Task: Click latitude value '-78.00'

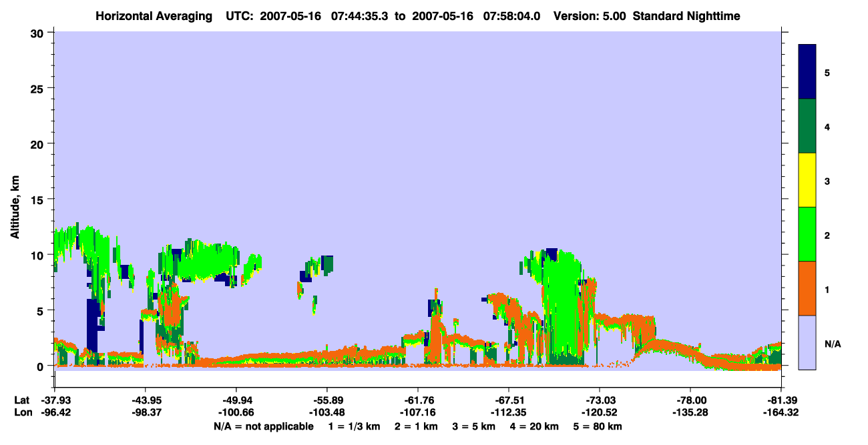Action: 690,400
